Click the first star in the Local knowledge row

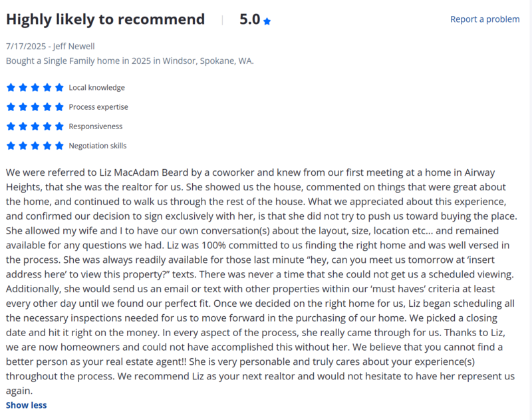[x=10, y=88]
